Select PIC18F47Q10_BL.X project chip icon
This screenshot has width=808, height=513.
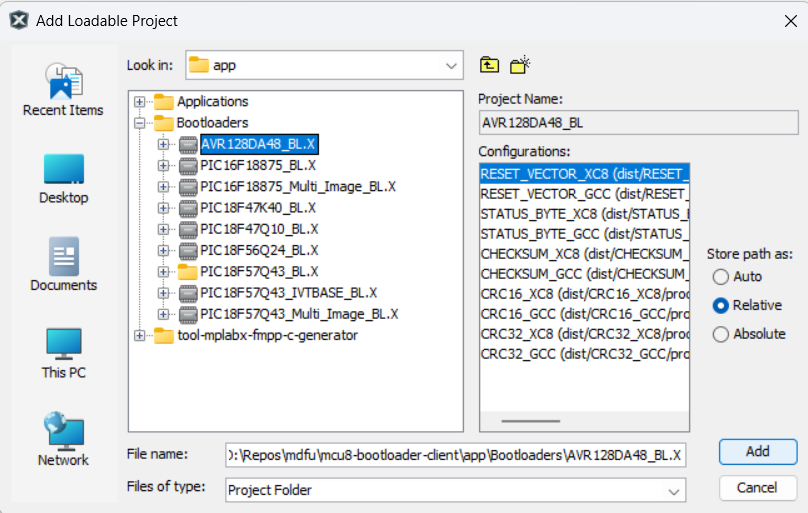pos(188,229)
